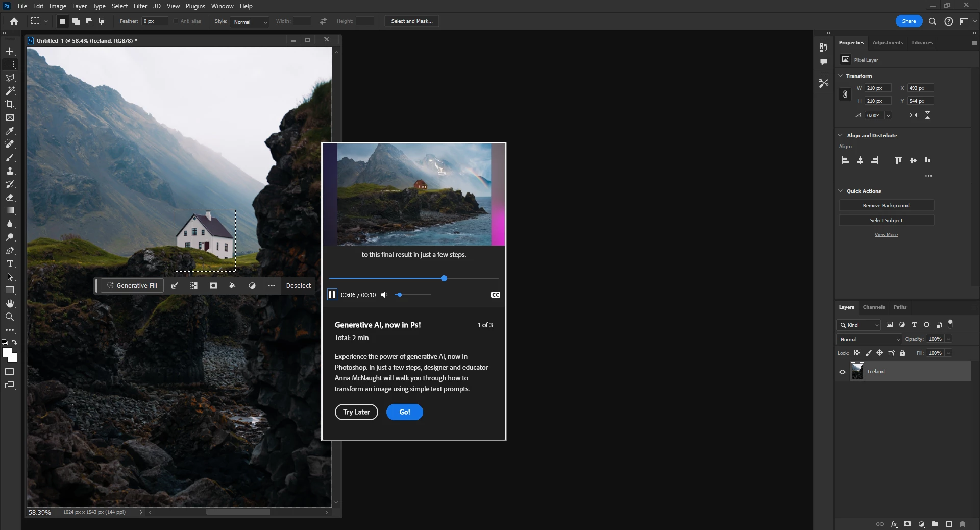Select the Move tool

[10, 51]
